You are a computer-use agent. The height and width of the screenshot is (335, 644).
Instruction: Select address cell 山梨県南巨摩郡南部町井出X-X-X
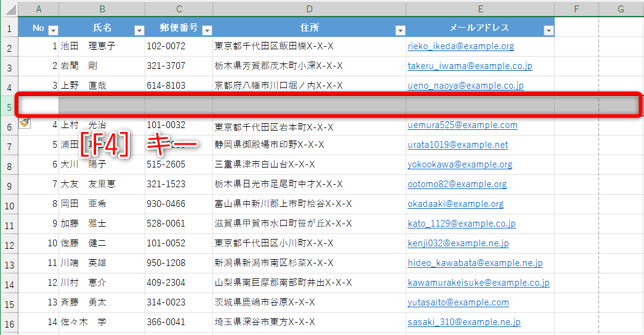[309, 283]
